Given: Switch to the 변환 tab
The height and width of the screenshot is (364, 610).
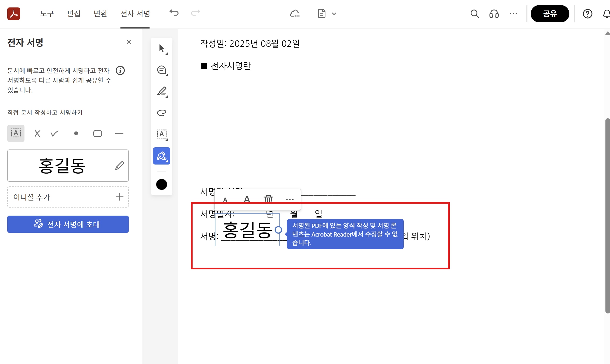Looking at the screenshot, I should tap(100, 13).
